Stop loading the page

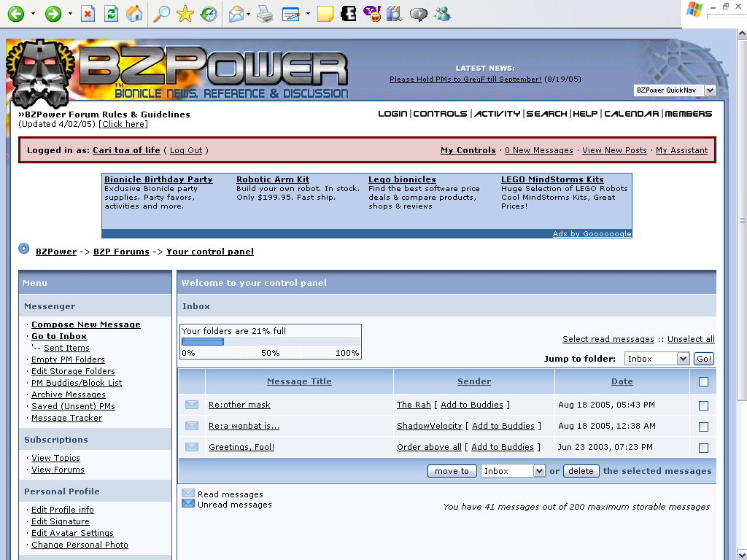click(x=88, y=14)
